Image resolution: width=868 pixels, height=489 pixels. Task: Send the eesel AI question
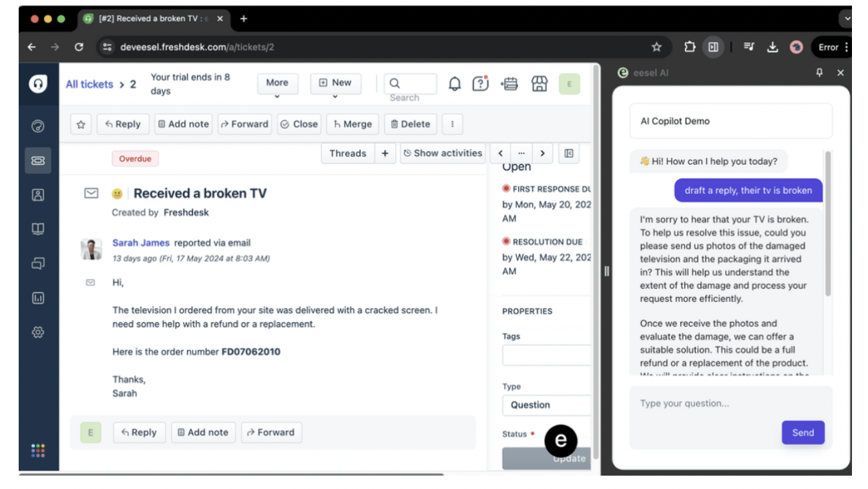point(803,432)
